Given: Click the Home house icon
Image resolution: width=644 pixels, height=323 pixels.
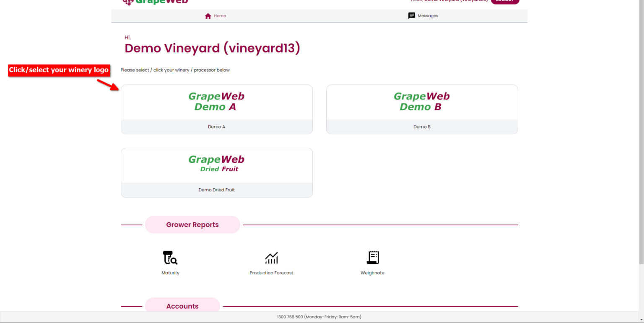Looking at the screenshot, I should pyautogui.click(x=208, y=16).
